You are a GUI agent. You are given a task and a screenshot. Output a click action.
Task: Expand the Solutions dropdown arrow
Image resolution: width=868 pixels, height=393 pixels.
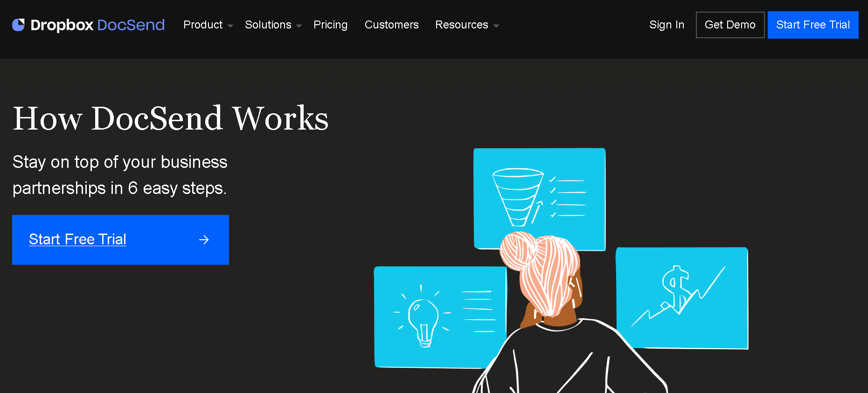[x=299, y=26]
